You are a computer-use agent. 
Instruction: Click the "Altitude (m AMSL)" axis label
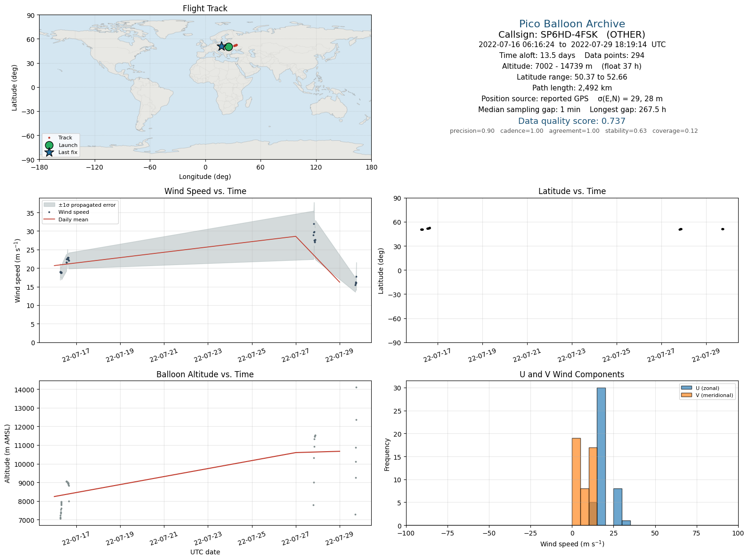coord(8,453)
